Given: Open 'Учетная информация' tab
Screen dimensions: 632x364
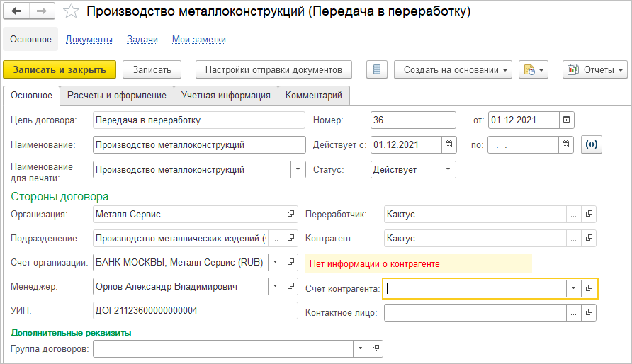Looking at the screenshot, I should coord(225,95).
